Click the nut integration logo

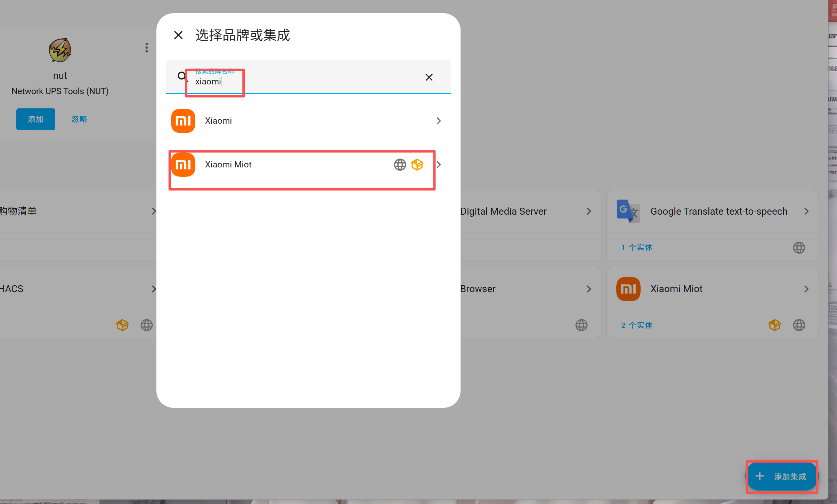[x=60, y=50]
